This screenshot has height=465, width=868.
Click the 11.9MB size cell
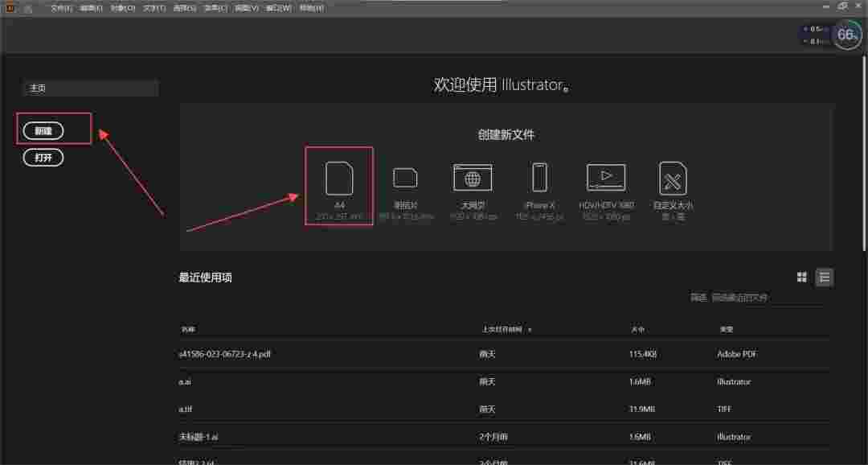coord(642,409)
